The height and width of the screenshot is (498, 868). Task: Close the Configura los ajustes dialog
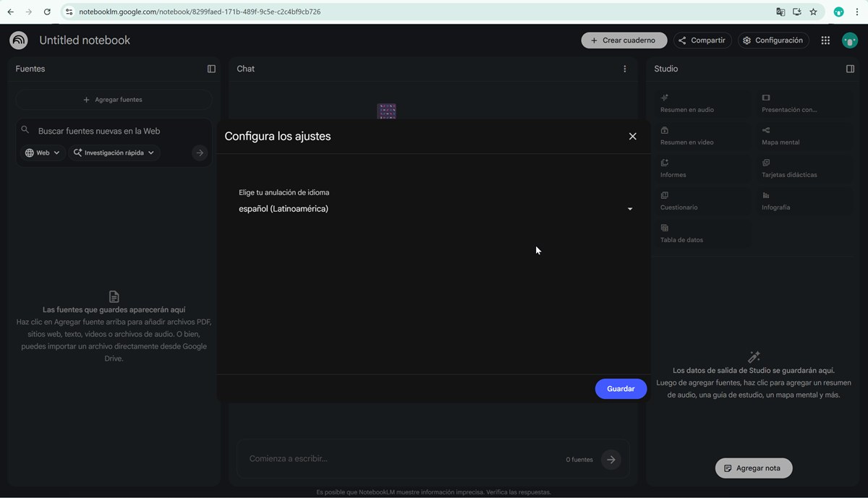click(x=632, y=136)
